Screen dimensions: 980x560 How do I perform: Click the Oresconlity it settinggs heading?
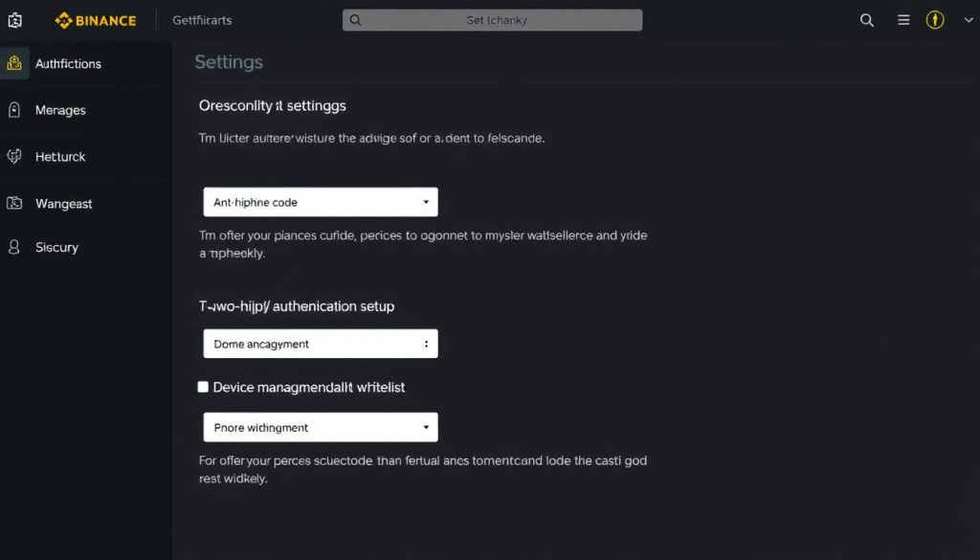pos(273,105)
